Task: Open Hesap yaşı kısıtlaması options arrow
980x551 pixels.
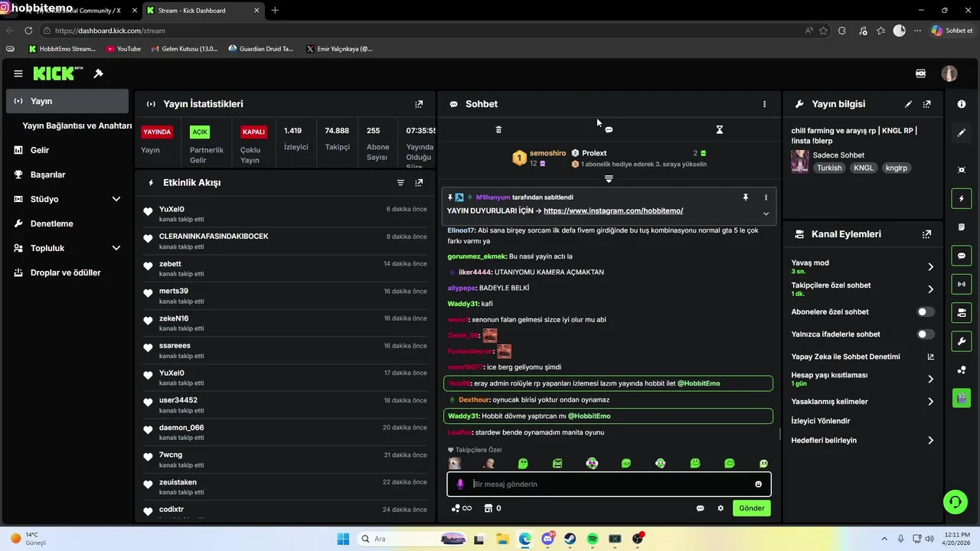Action: pyautogui.click(x=930, y=379)
